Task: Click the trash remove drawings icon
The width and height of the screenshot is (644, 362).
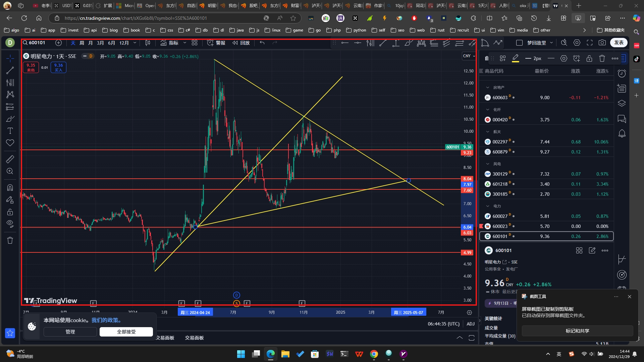Action: pyautogui.click(x=10, y=240)
